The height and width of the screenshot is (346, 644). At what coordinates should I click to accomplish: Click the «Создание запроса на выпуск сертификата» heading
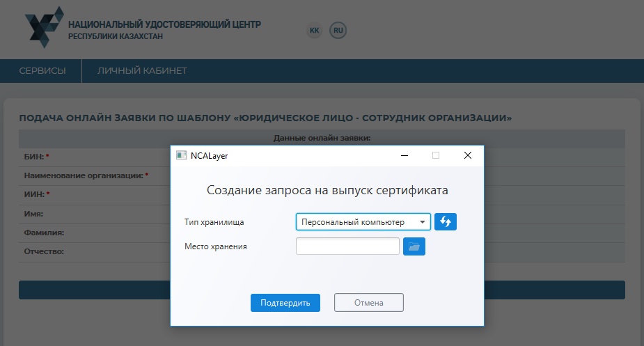(x=327, y=190)
